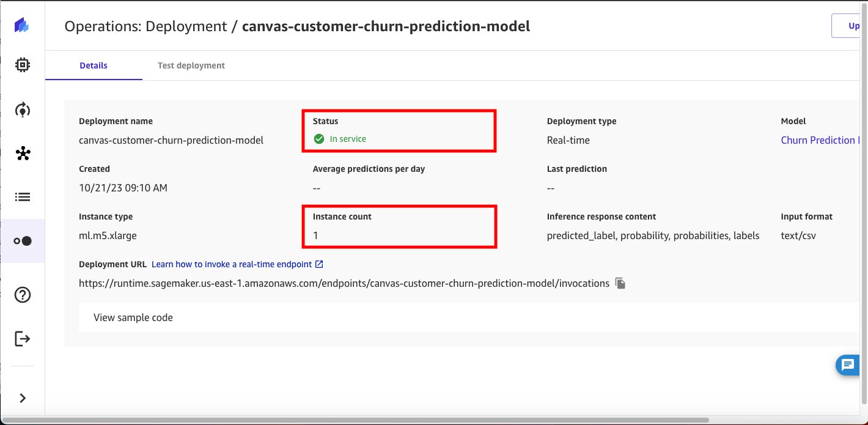Open the Data Wrangler node graph icon
Image resolution: width=868 pixels, height=425 pixels.
tap(23, 153)
